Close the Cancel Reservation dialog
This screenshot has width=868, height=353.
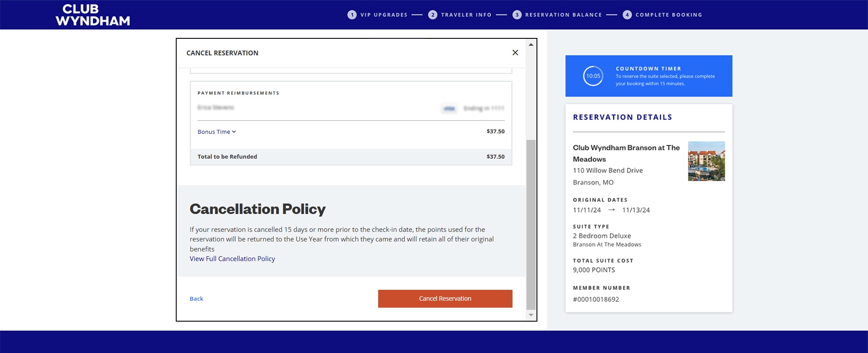(x=515, y=53)
